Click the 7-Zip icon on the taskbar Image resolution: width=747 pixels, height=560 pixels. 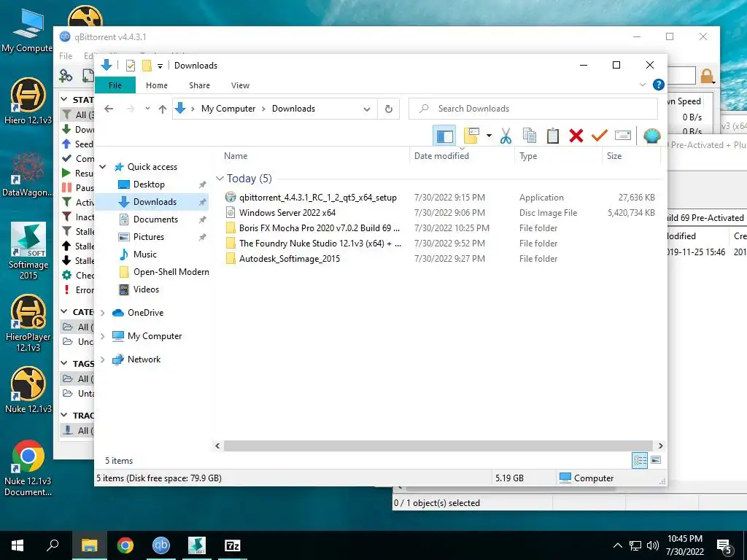[233, 545]
